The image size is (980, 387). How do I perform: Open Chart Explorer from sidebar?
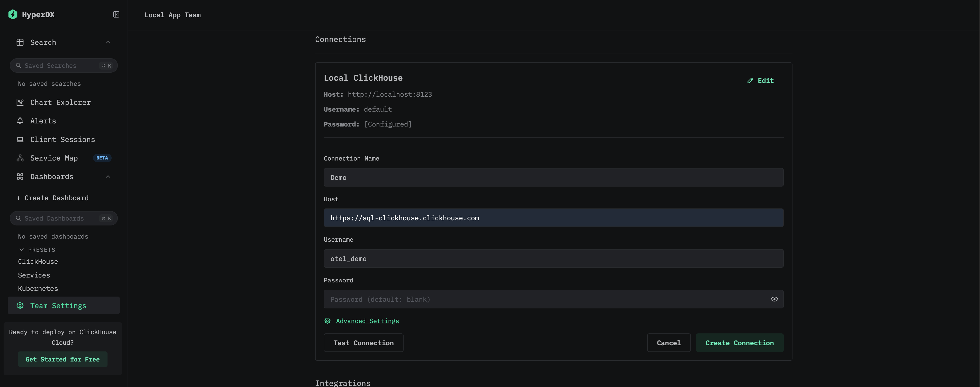pyautogui.click(x=60, y=102)
